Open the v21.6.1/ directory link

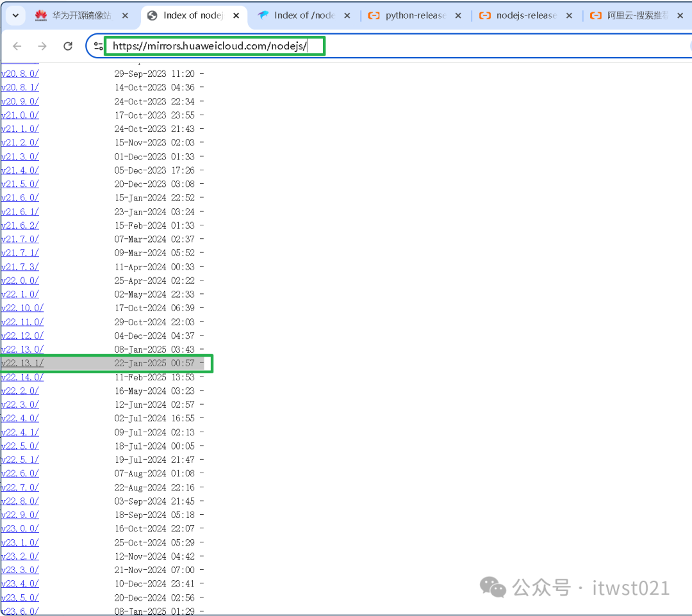click(20, 212)
